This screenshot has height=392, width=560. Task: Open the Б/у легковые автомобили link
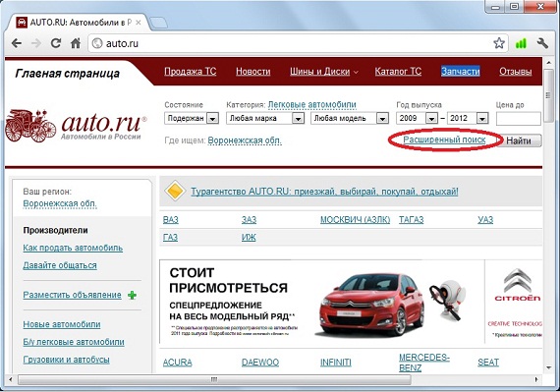74,342
